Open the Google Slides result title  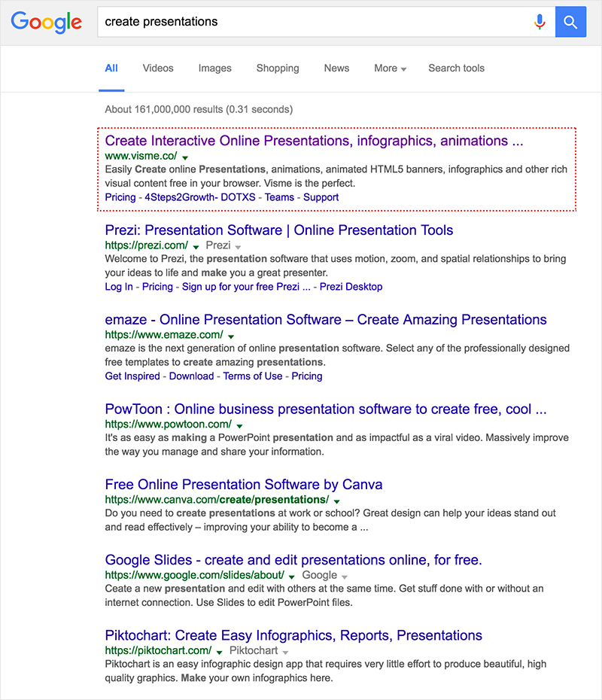293,560
